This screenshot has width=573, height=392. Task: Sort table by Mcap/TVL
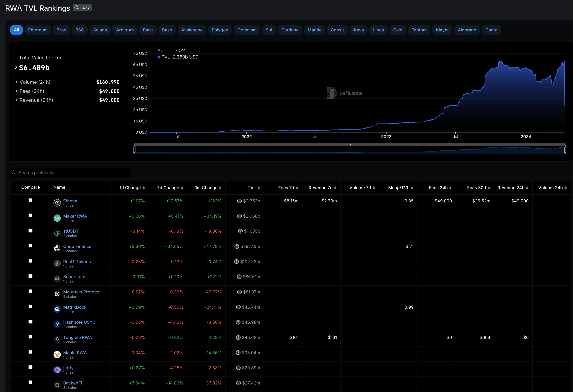pos(400,188)
